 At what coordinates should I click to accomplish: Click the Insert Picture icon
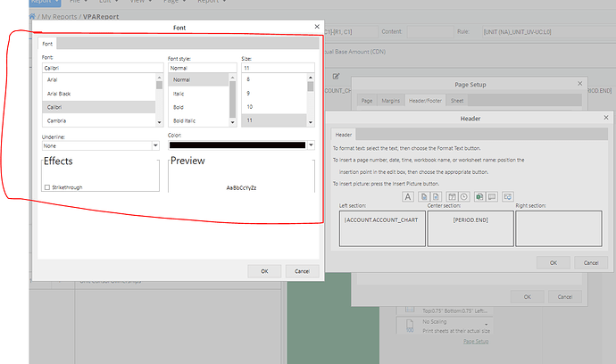click(x=507, y=195)
